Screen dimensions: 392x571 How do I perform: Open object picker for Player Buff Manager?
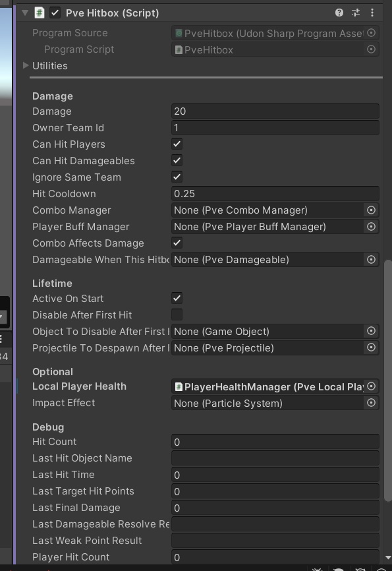click(371, 227)
